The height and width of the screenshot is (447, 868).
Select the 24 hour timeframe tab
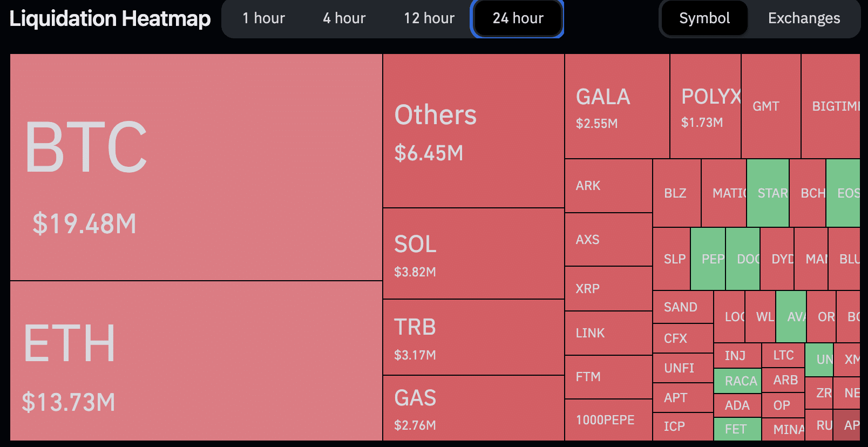click(x=518, y=18)
